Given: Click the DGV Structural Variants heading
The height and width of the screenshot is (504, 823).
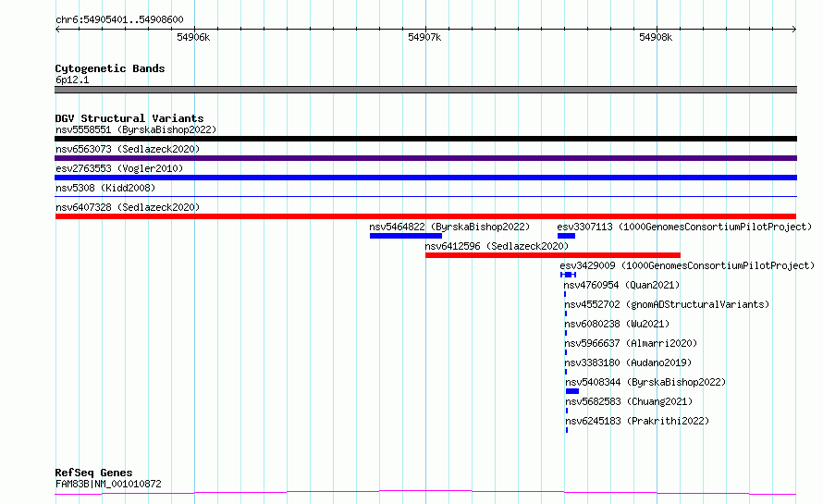Looking at the screenshot, I should [129, 118].
